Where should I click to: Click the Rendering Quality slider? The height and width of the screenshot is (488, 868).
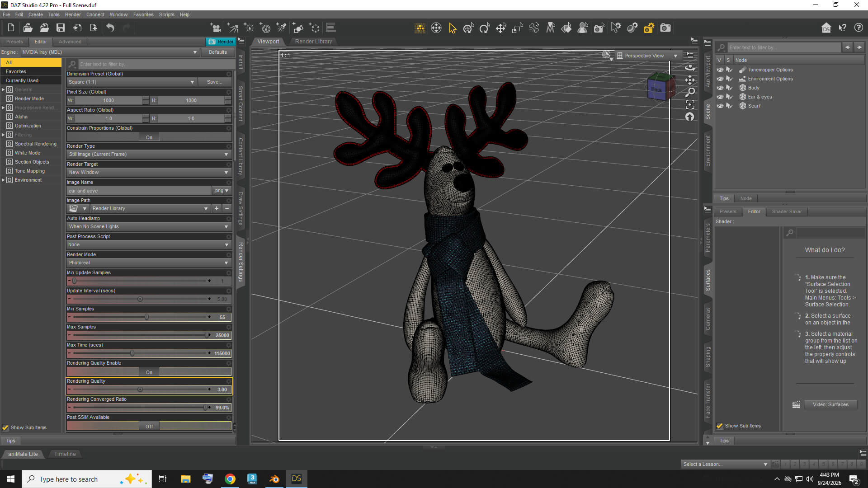click(x=140, y=389)
